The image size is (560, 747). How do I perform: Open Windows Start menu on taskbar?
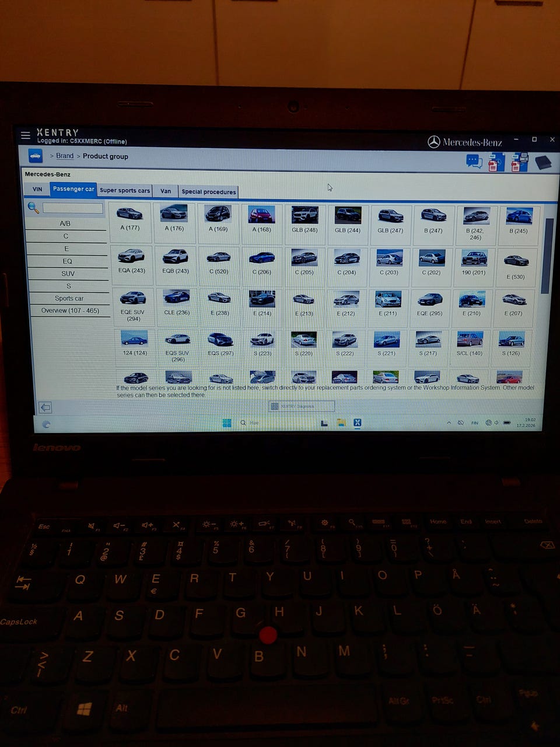(227, 423)
